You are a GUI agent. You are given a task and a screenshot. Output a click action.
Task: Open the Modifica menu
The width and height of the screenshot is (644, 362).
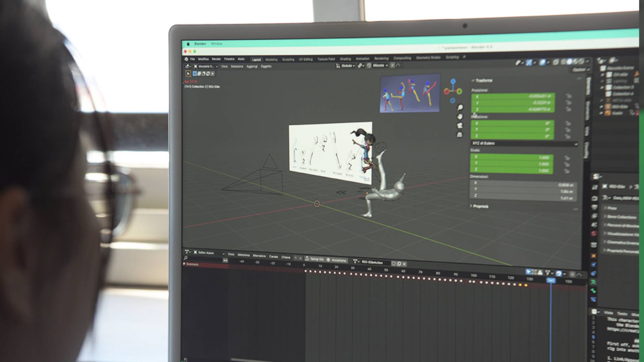(x=203, y=59)
